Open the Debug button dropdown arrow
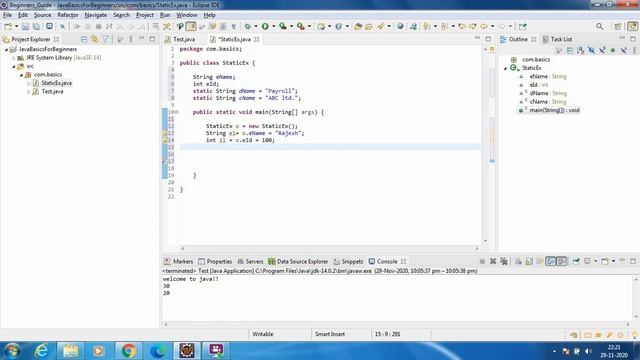 pyautogui.click(x=256, y=27)
